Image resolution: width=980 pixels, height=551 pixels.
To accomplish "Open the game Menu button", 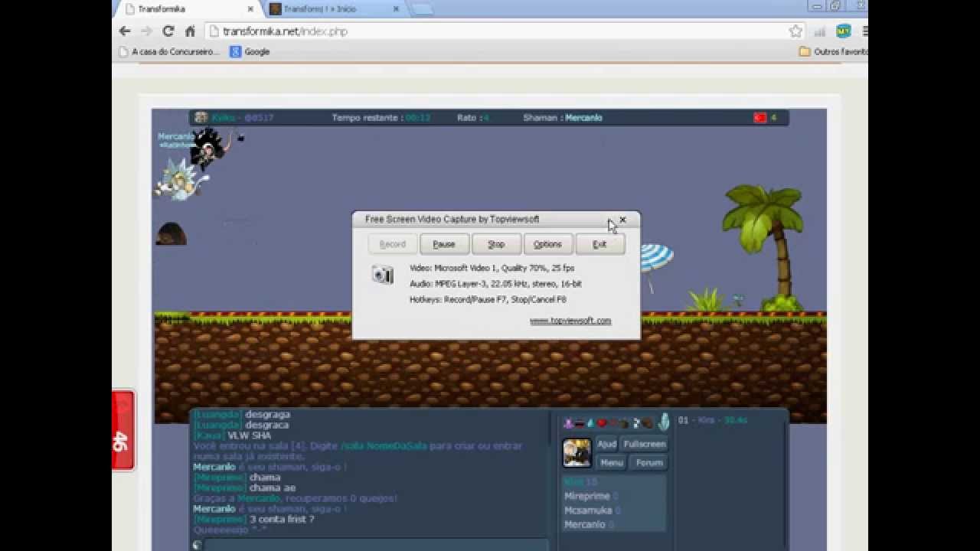I will coord(611,462).
